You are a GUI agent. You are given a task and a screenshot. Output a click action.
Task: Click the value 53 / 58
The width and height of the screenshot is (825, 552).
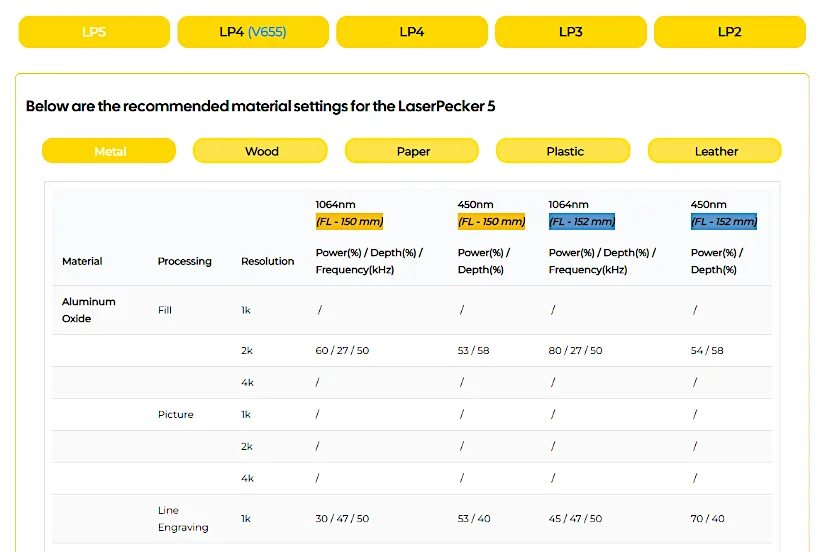[474, 350]
